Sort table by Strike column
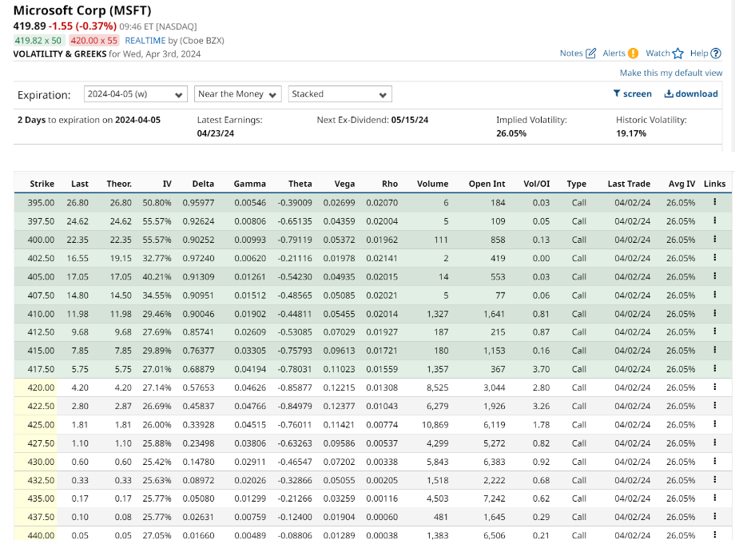The height and width of the screenshot is (560, 747). point(42,184)
